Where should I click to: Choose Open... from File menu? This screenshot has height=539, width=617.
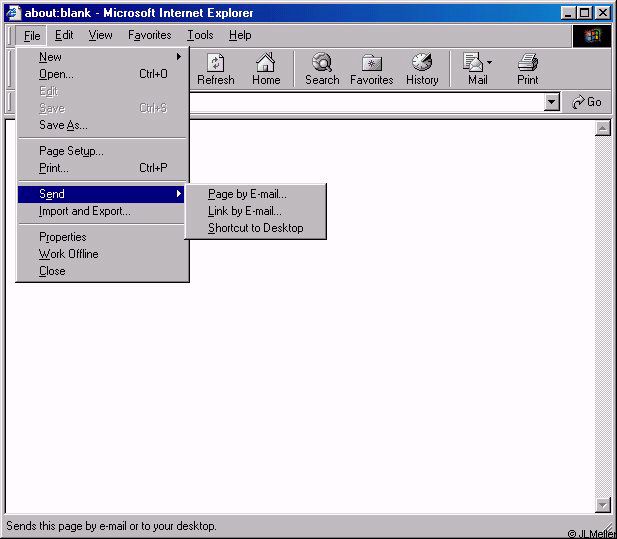click(x=102, y=74)
